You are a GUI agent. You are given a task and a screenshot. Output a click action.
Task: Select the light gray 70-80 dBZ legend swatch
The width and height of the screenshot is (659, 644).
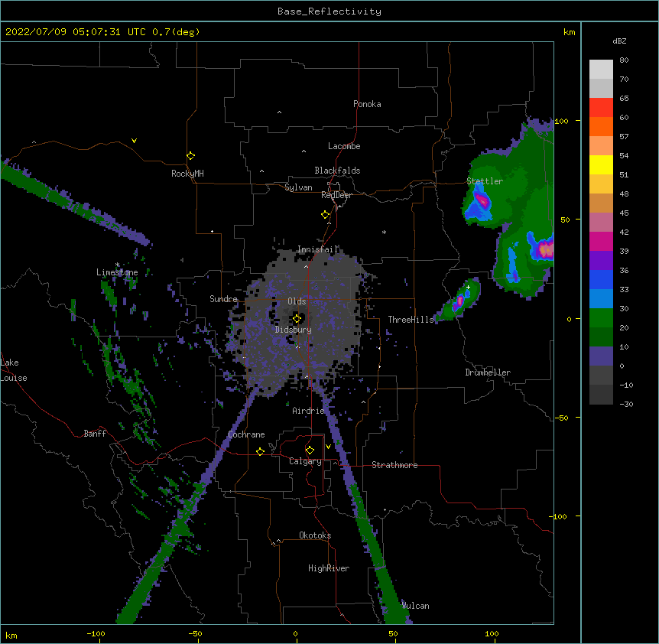[x=601, y=70]
